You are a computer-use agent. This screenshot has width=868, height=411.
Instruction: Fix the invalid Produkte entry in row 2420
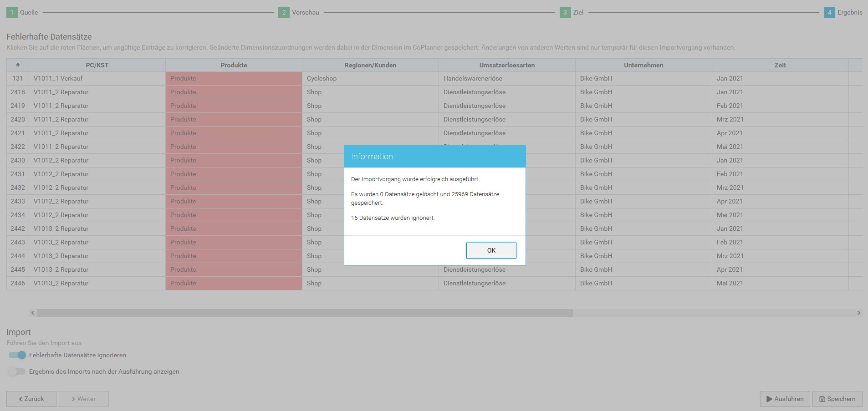click(x=234, y=119)
